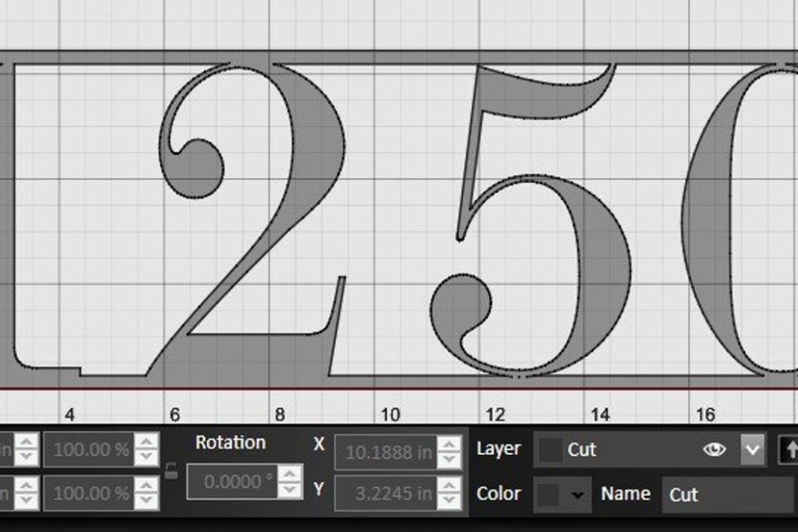Toggle the aspect ratio lock icon
This screenshot has height=532, width=798.
[x=171, y=470]
